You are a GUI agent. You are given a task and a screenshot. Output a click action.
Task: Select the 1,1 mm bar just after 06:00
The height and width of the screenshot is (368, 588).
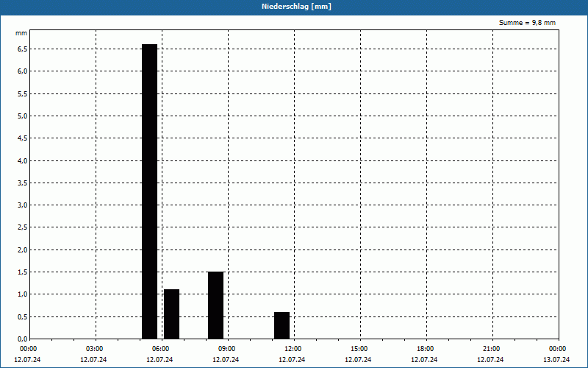(171, 314)
